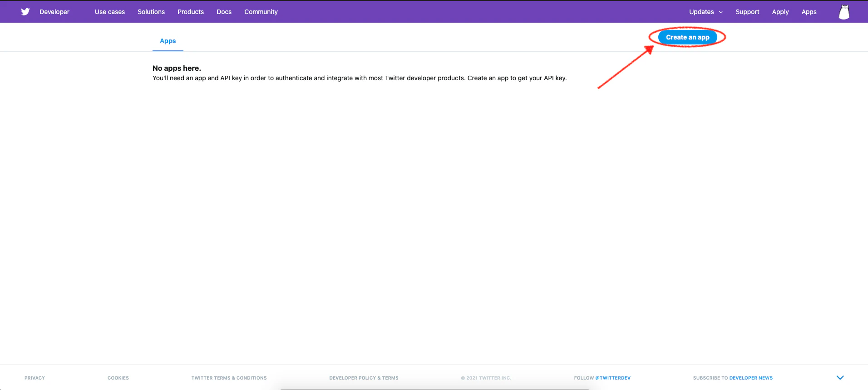Viewport: 868px width, 390px height.
Task: Go to the Developer home link
Action: tap(54, 12)
